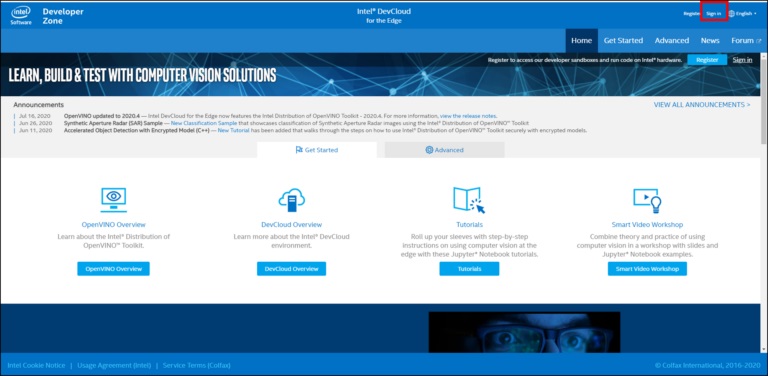Open the Advanced navigation menu item
Screen dimensions: 768x376
[x=672, y=41]
